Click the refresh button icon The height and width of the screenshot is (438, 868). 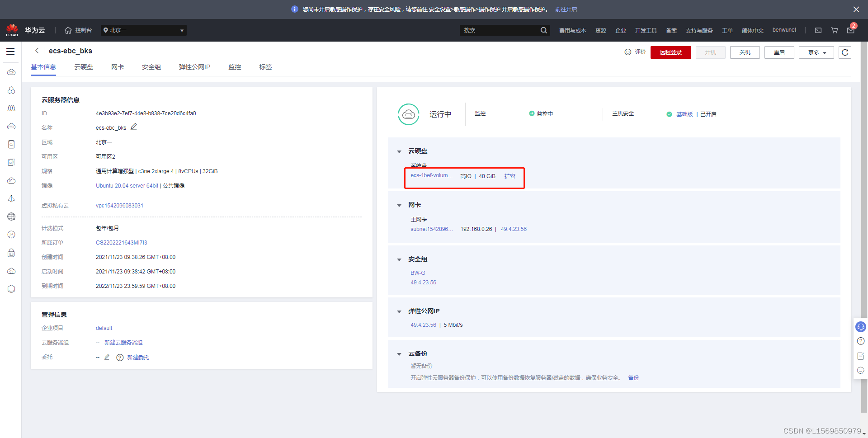[x=844, y=52]
